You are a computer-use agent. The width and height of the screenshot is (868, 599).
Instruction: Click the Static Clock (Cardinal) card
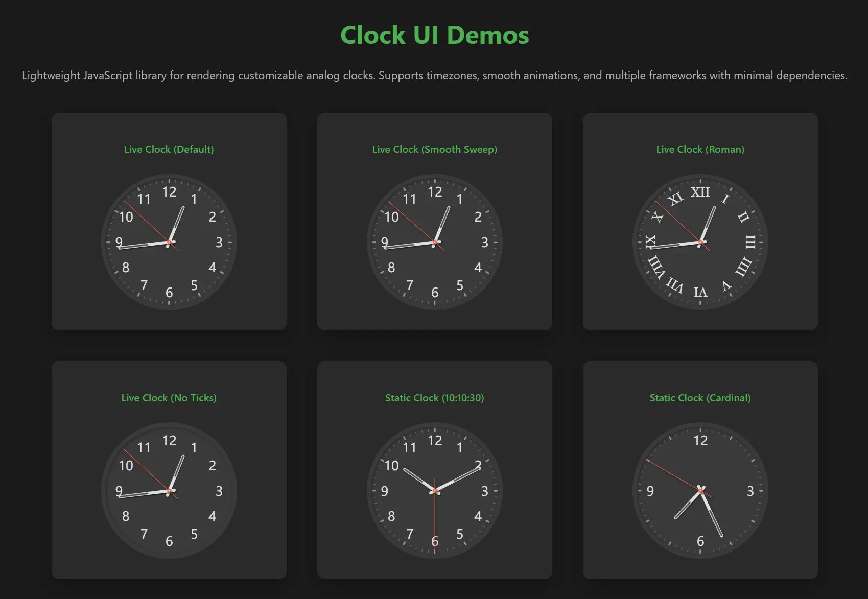[700, 470]
